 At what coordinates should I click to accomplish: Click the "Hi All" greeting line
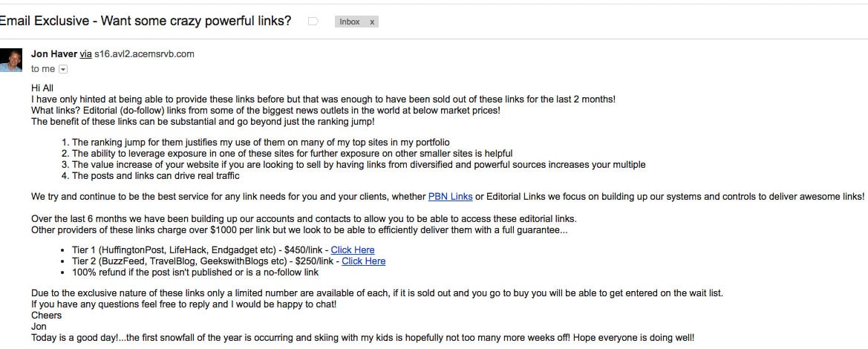coord(43,88)
